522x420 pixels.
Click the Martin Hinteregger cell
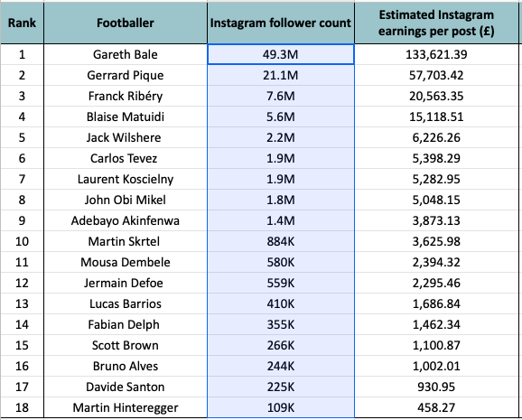tap(126, 407)
